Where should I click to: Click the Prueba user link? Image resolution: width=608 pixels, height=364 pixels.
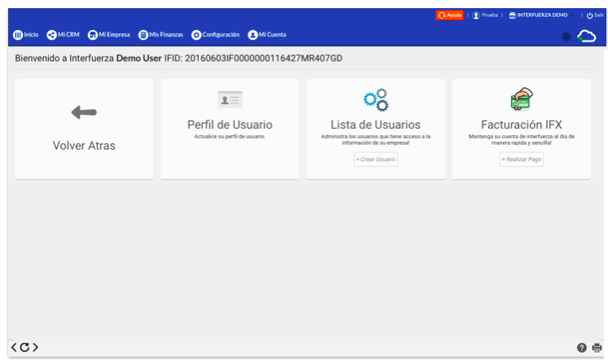click(490, 15)
